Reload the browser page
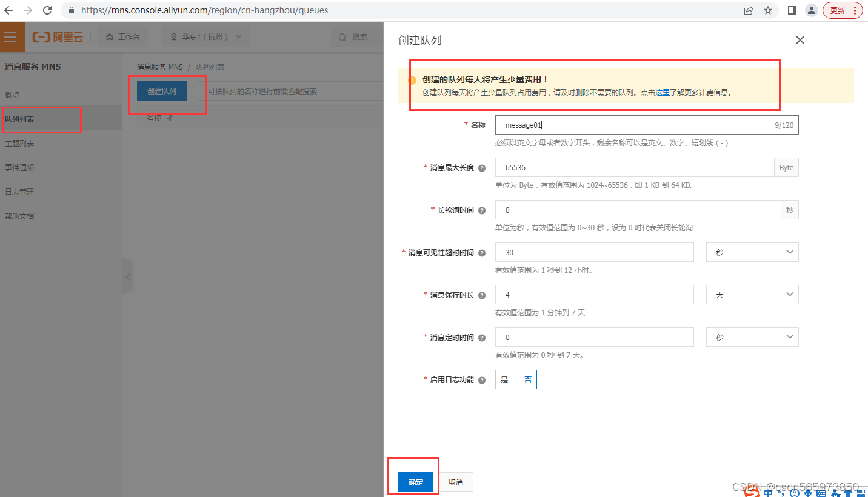This screenshot has width=868, height=497. (47, 10)
